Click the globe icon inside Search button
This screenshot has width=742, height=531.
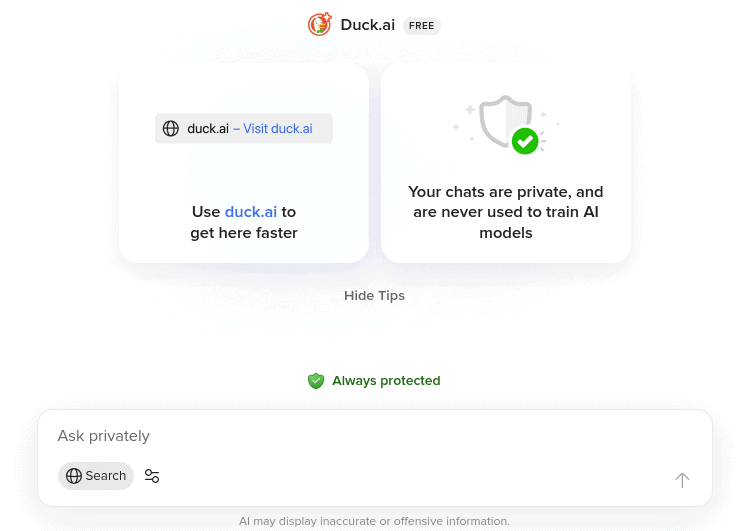tap(74, 476)
